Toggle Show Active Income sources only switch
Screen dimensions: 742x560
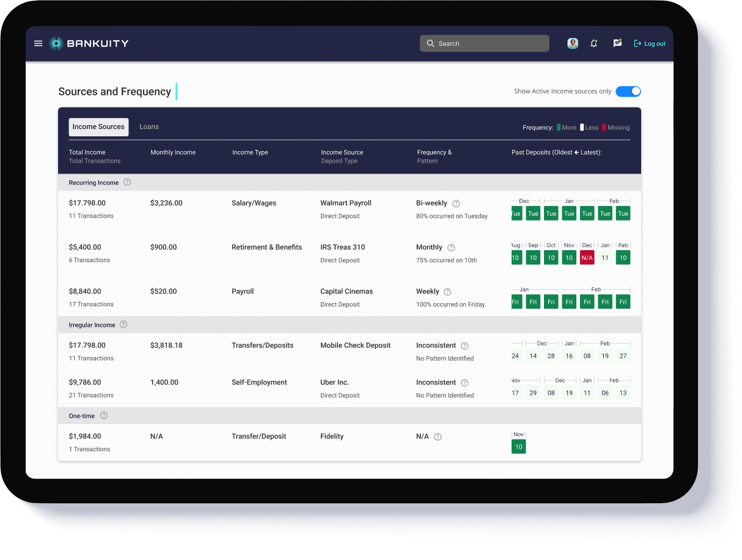click(x=628, y=91)
